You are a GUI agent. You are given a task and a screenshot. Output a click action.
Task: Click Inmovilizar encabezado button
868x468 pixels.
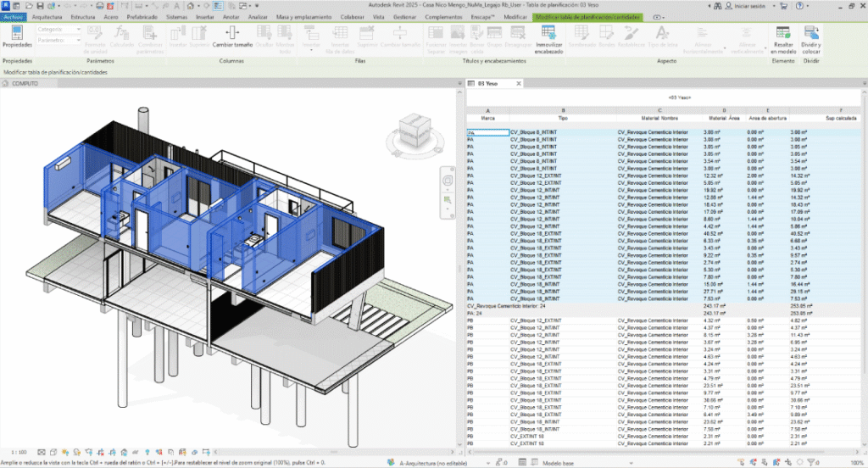pyautogui.click(x=548, y=39)
